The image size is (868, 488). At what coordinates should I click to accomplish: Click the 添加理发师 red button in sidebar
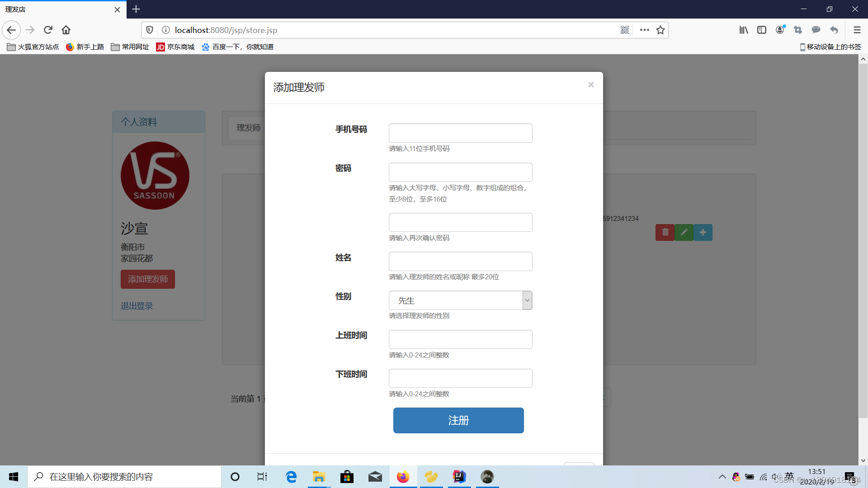coord(148,279)
